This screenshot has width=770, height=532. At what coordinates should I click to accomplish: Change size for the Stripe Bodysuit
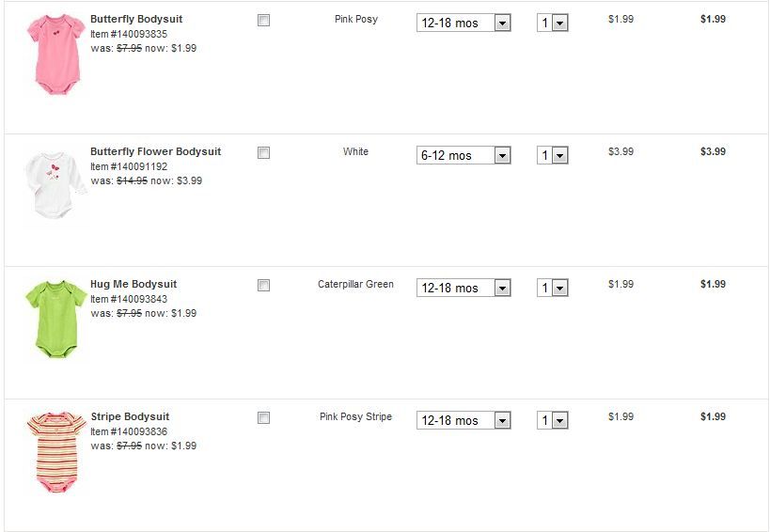[x=464, y=420]
